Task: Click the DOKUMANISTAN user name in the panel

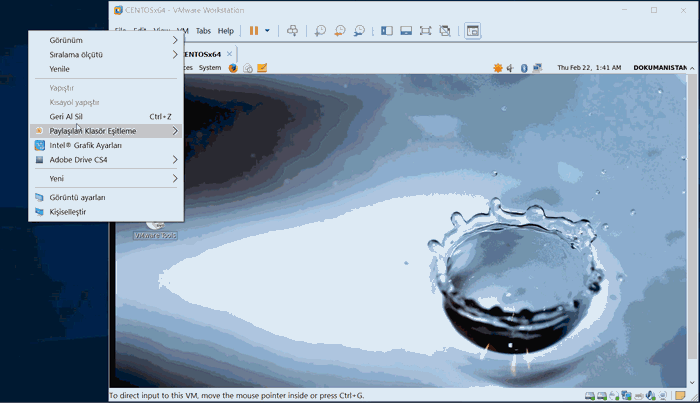Action: click(660, 68)
